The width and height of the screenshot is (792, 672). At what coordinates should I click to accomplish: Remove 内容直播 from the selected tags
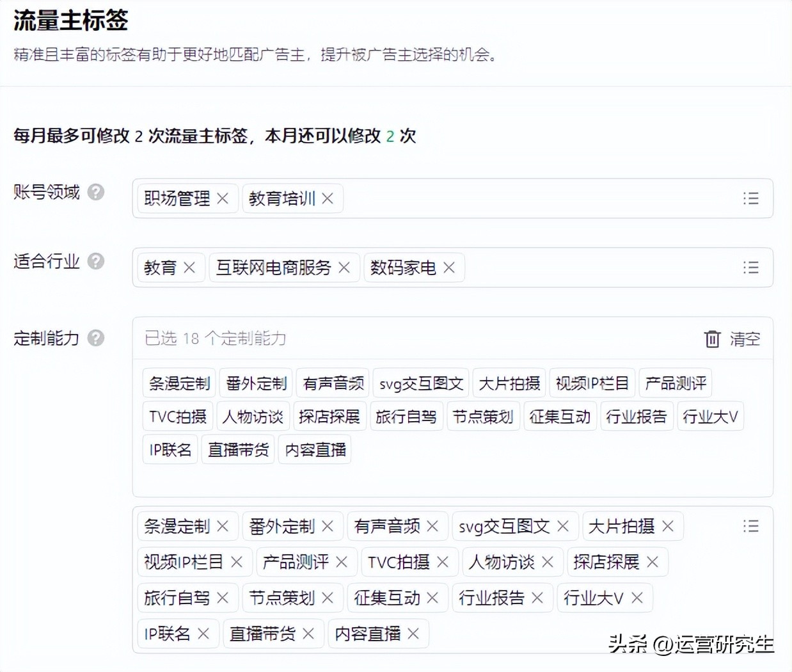tap(415, 634)
